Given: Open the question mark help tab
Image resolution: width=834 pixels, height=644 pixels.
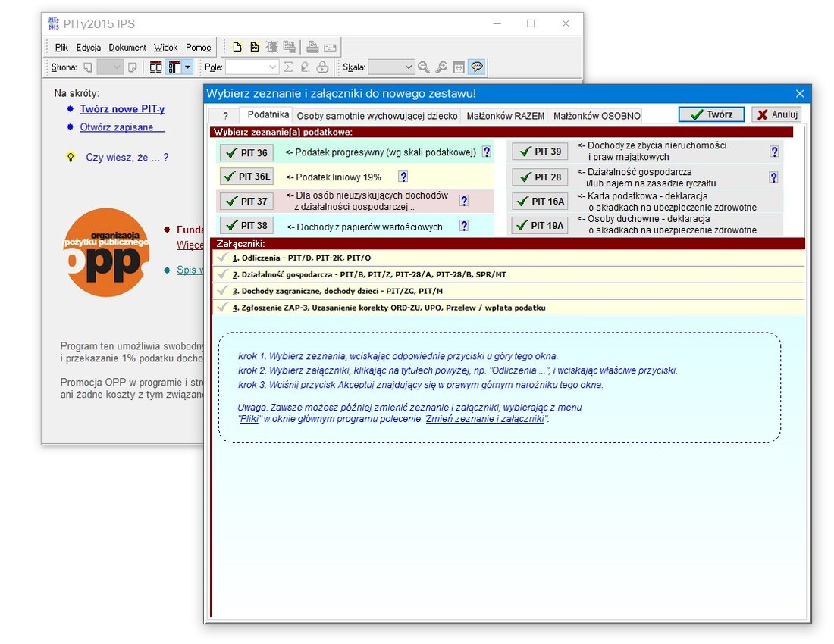Looking at the screenshot, I should pyautogui.click(x=225, y=116).
